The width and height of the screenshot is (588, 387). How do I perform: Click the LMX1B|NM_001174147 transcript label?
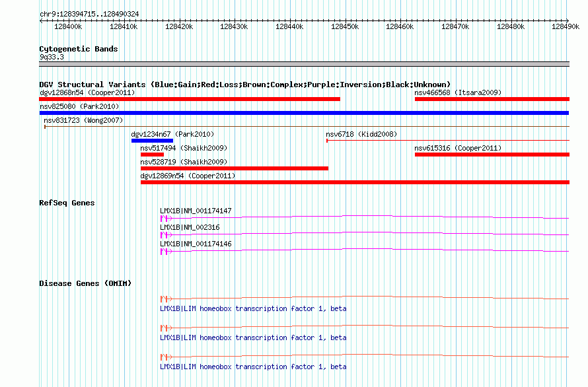pyautogui.click(x=196, y=211)
